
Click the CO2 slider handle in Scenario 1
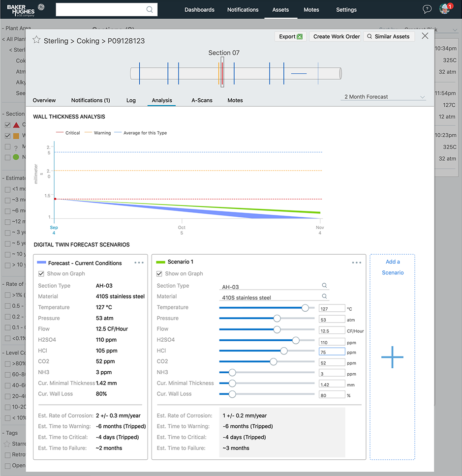[x=274, y=361]
